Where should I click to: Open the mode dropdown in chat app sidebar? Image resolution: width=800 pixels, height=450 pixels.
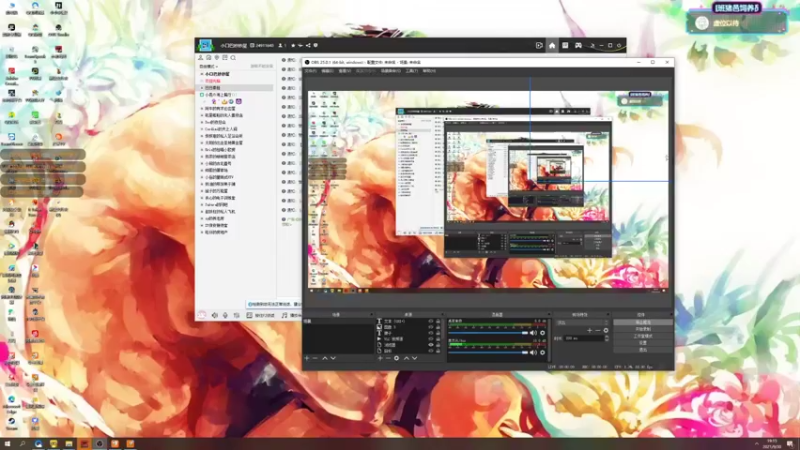208,66
